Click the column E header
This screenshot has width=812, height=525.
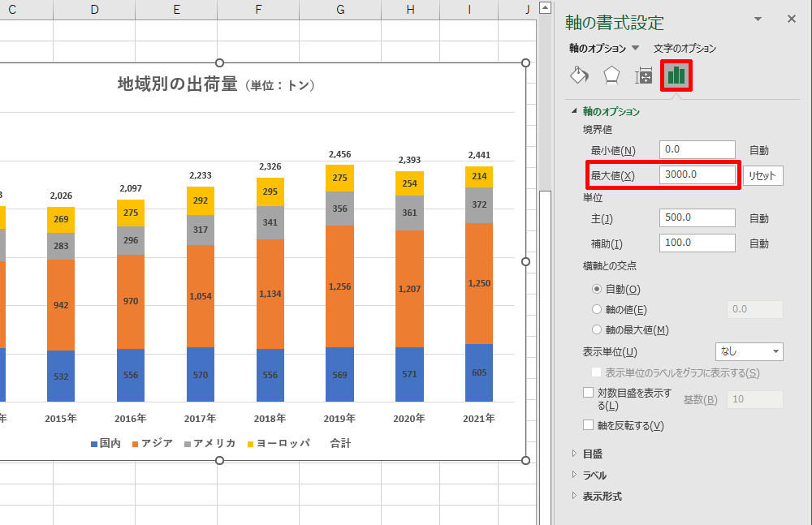point(175,10)
